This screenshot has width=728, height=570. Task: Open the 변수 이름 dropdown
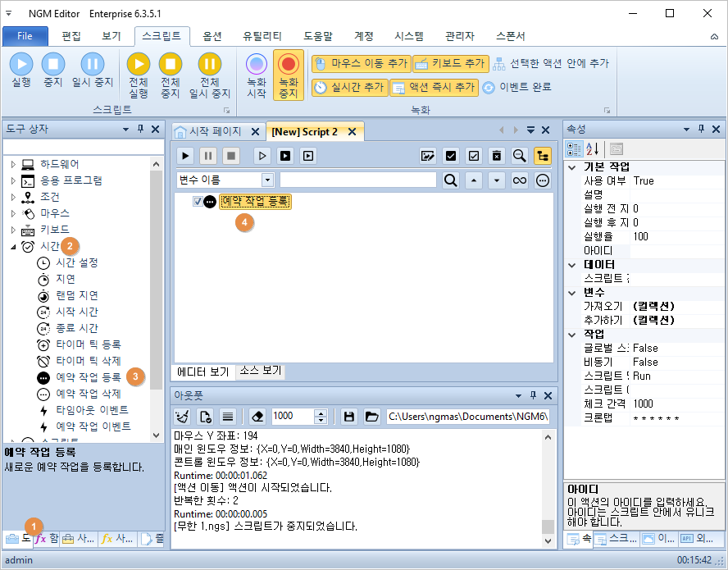point(267,180)
